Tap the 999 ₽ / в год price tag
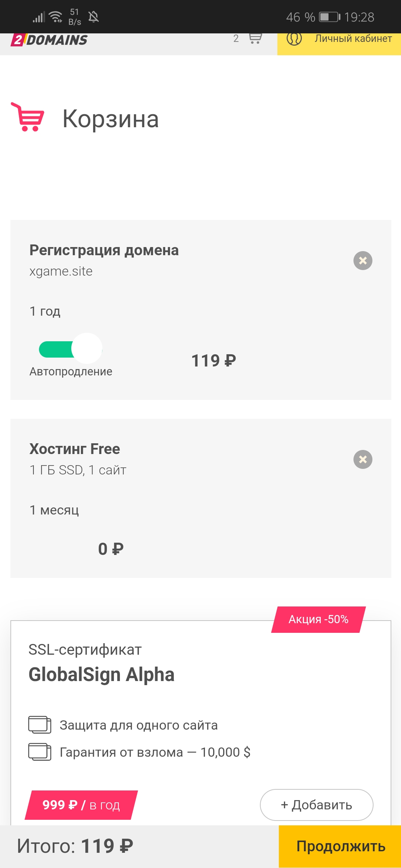The height and width of the screenshot is (868, 401). point(81,805)
